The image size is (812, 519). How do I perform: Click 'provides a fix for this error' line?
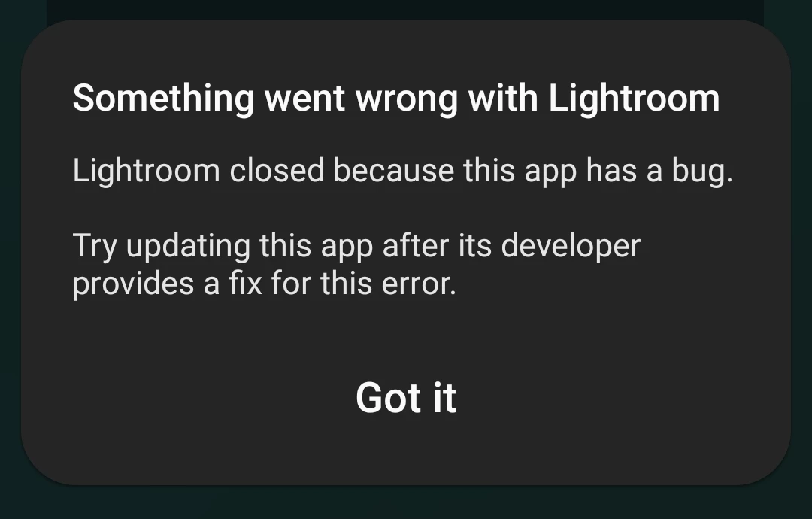[265, 284]
